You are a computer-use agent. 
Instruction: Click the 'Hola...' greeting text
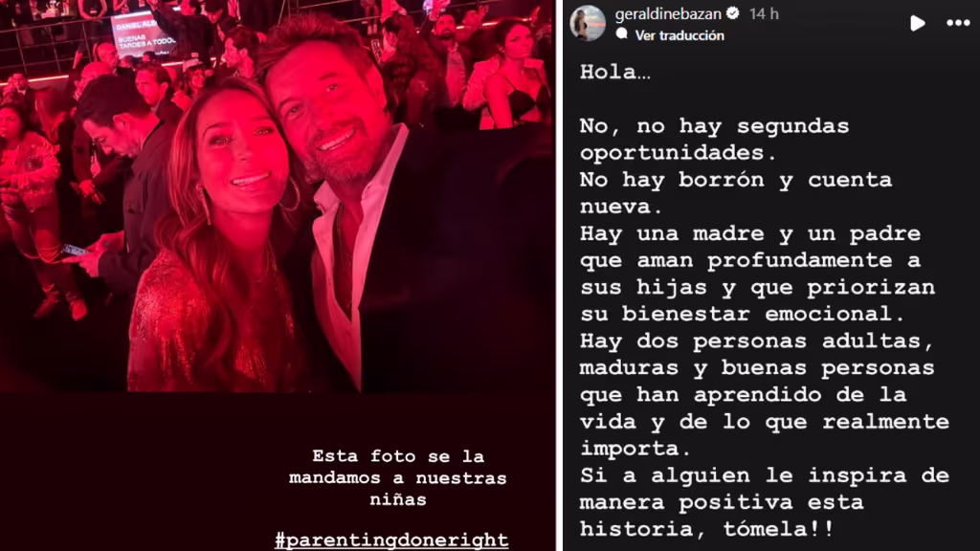tap(615, 72)
